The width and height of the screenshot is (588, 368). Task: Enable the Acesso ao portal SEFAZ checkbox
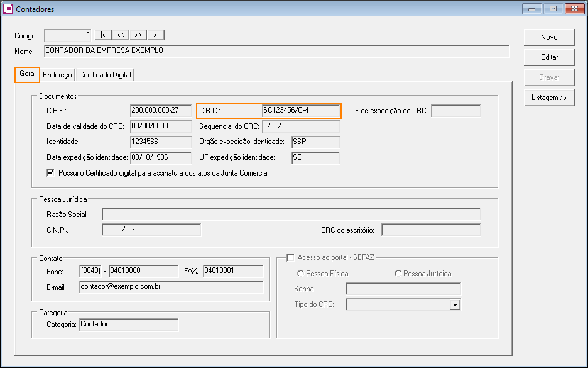(x=290, y=257)
